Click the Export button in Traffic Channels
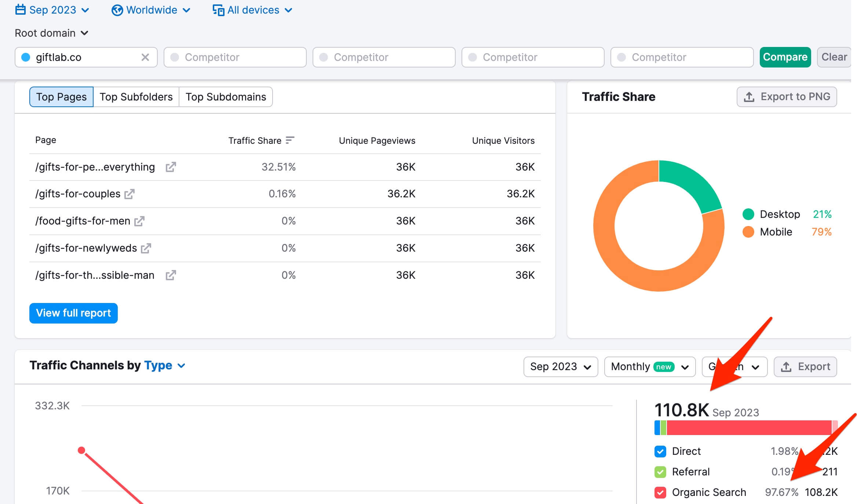This screenshot has width=857, height=504. pyautogui.click(x=805, y=366)
